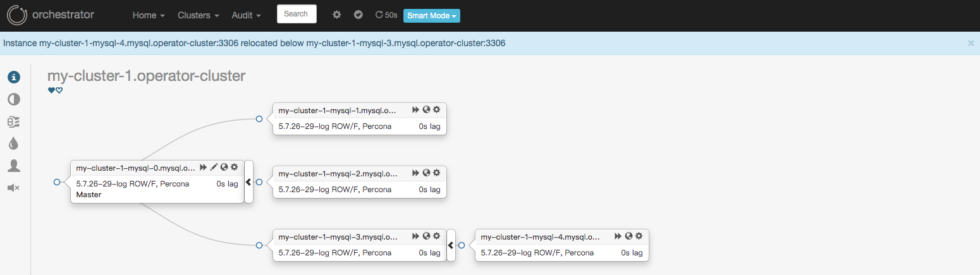Click forward arrows icon on mysql-4 node

pos(618,236)
